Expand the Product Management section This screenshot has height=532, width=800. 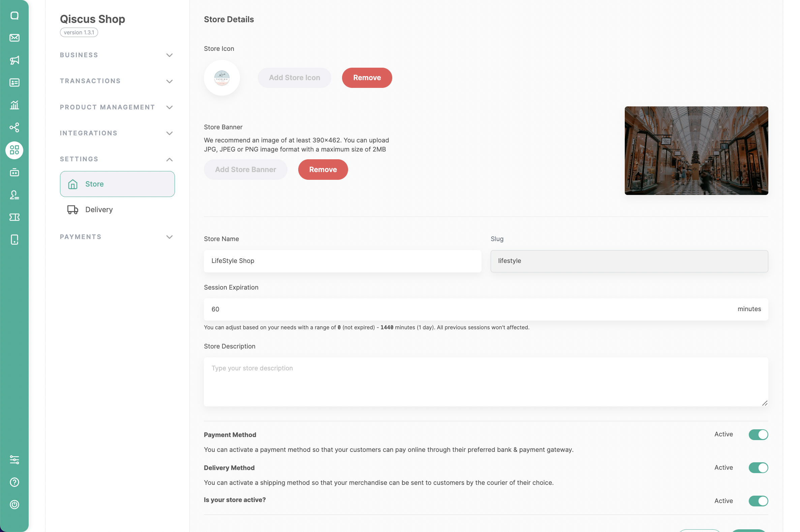coord(117,107)
